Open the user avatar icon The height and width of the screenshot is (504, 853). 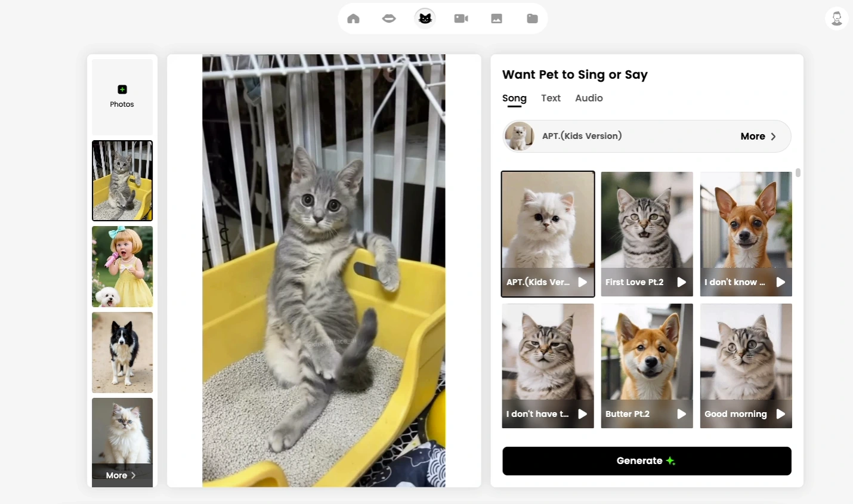click(x=836, y=18)
